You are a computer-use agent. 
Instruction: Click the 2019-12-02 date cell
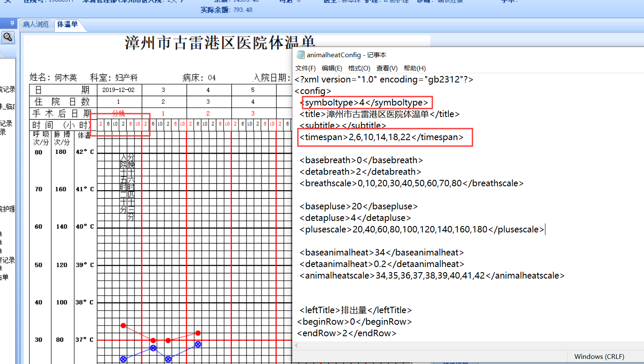pyautogui.click(x=119, y=90)
